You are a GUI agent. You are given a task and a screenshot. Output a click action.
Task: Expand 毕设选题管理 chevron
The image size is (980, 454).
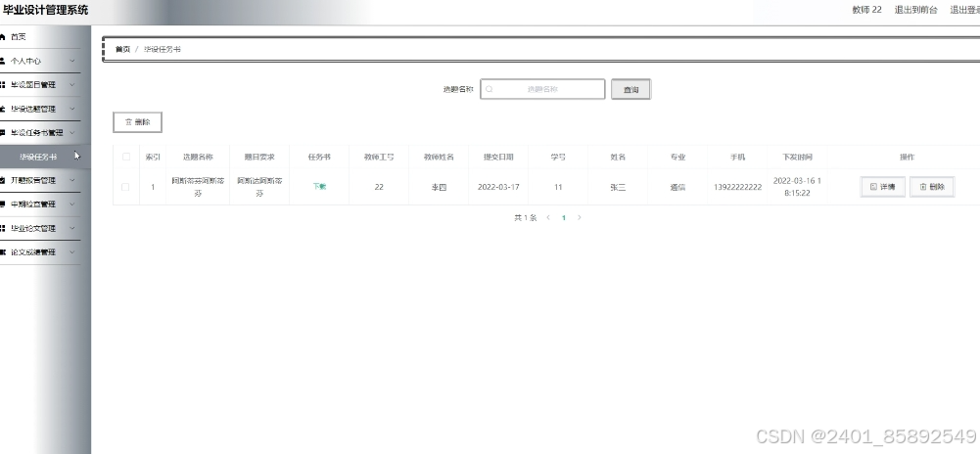point(72,109)
